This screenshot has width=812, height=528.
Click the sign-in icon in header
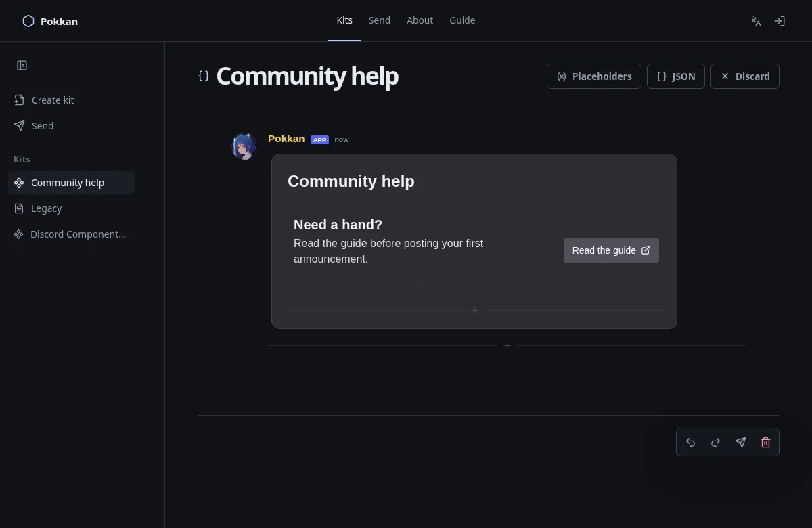[x=780, y=21]
